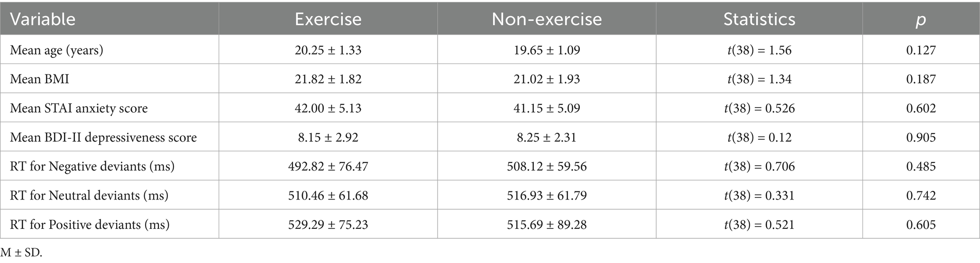Viewport: 980px width, 263px height.
Task: Click the Mean BMI row label
Action: [39, 79]
